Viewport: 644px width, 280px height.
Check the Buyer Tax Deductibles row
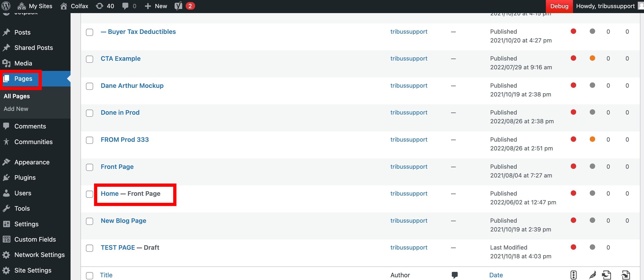click(x=90, y=32)
